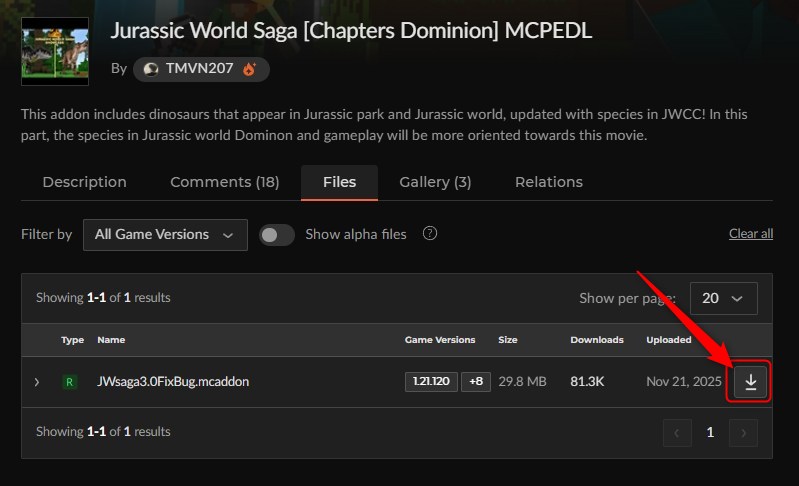Switch to the Comments (18) tab
Viewport: 799px width, 486px height.
pos(225,182)
